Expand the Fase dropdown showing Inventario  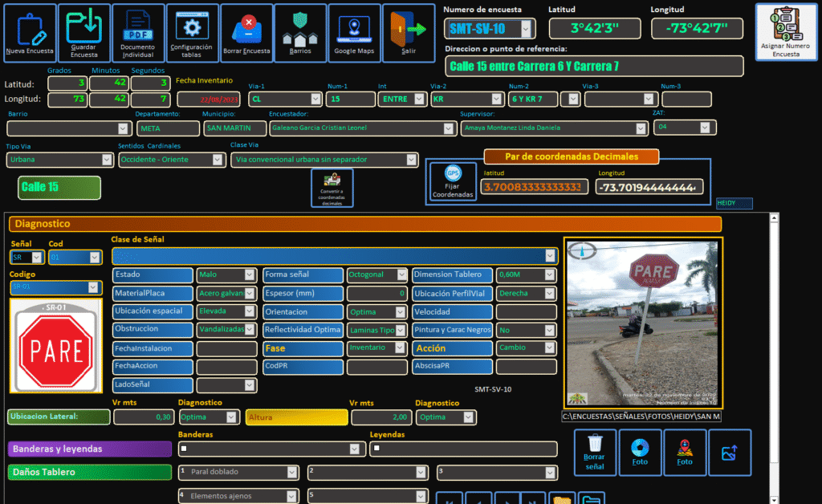[x=400, y=348]
